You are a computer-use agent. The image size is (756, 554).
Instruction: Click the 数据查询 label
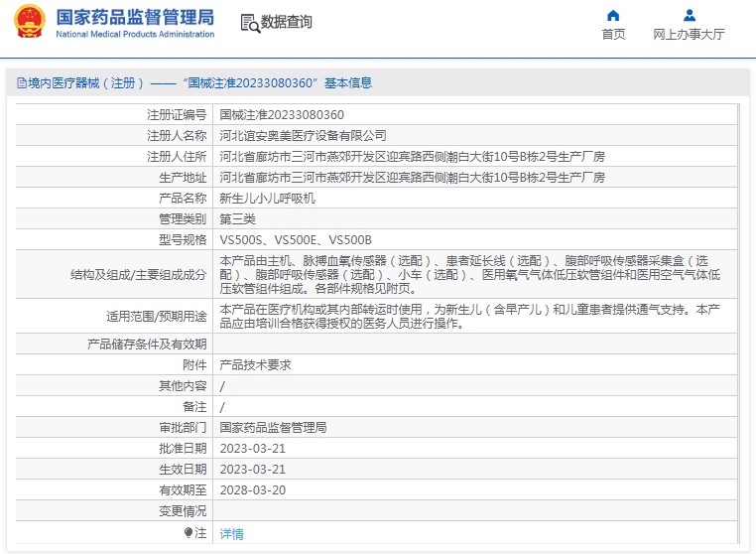(x=287, y=22)
